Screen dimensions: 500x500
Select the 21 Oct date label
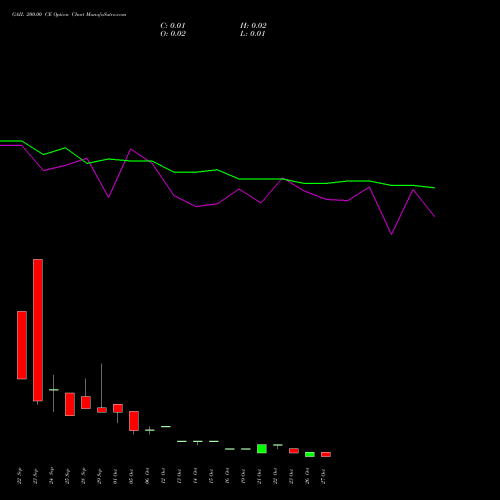(259, 476)
